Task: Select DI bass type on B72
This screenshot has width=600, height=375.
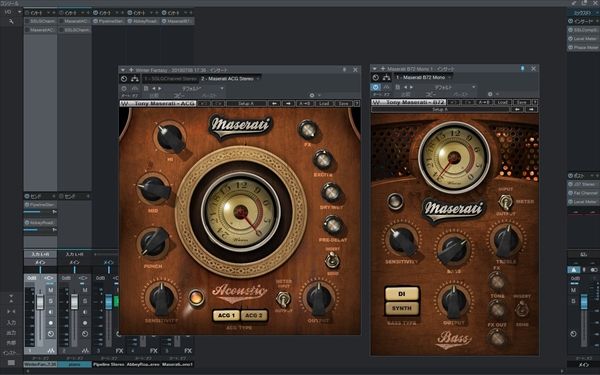Action: pos(402,294)
